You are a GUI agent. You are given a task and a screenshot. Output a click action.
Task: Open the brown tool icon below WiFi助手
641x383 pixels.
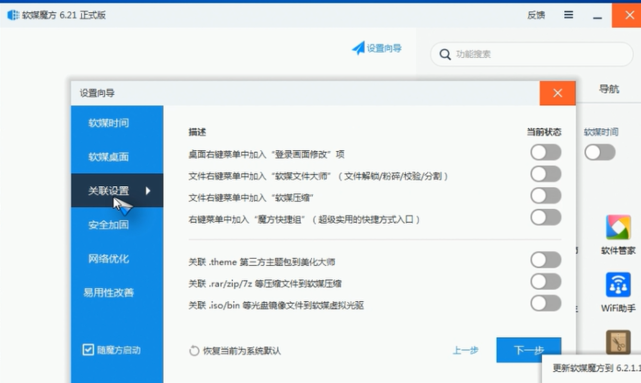pyautogui.click(x=618, y=342)
